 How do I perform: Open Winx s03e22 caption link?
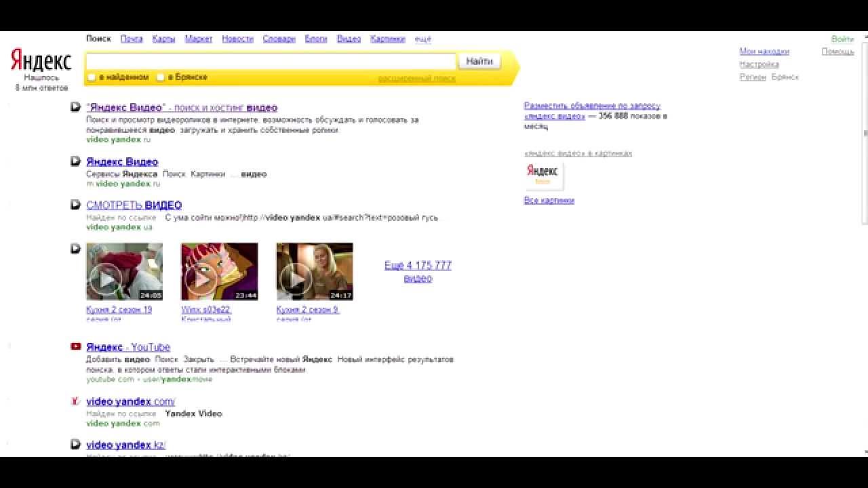(x=205, y=310)
